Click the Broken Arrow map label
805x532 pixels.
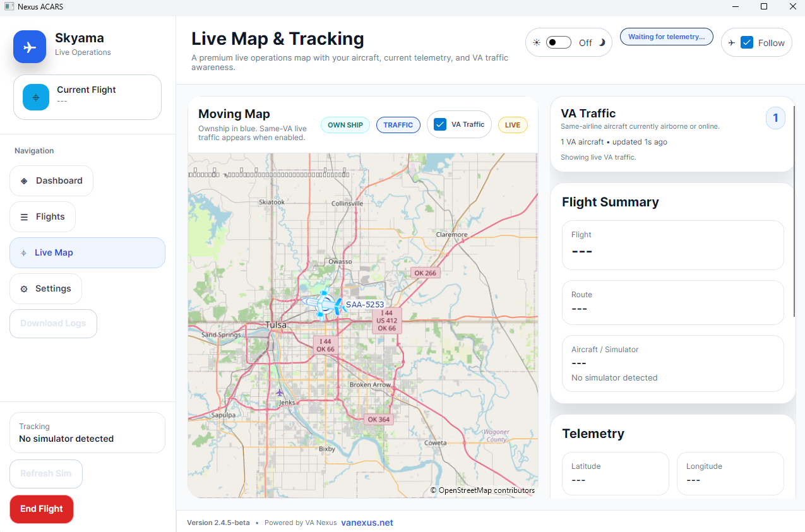tap(370, 384)
